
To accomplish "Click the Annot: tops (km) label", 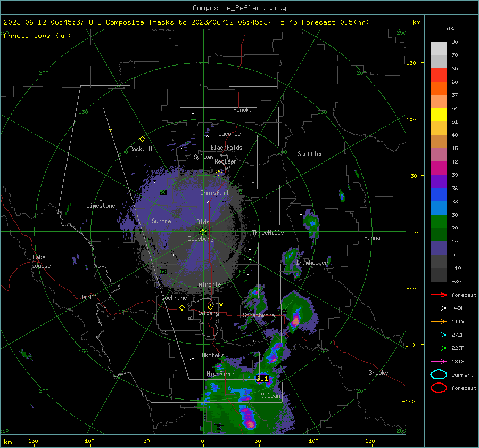I will click(37, 36).
